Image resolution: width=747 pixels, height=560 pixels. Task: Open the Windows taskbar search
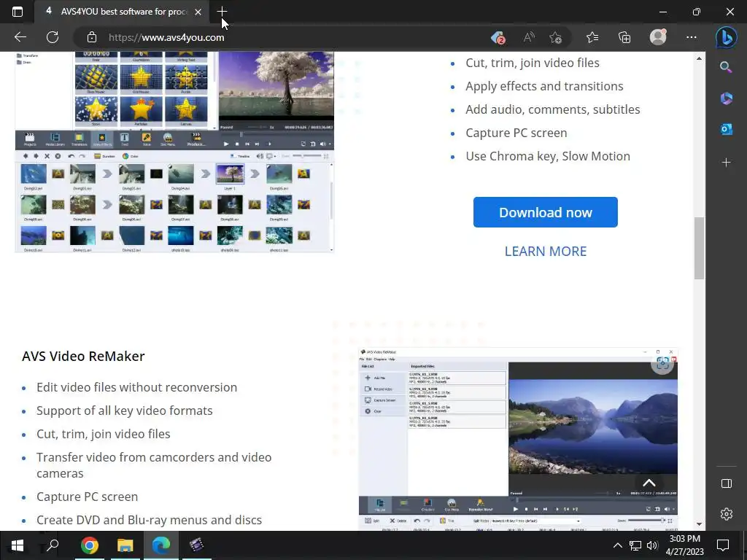click(52, 545)
